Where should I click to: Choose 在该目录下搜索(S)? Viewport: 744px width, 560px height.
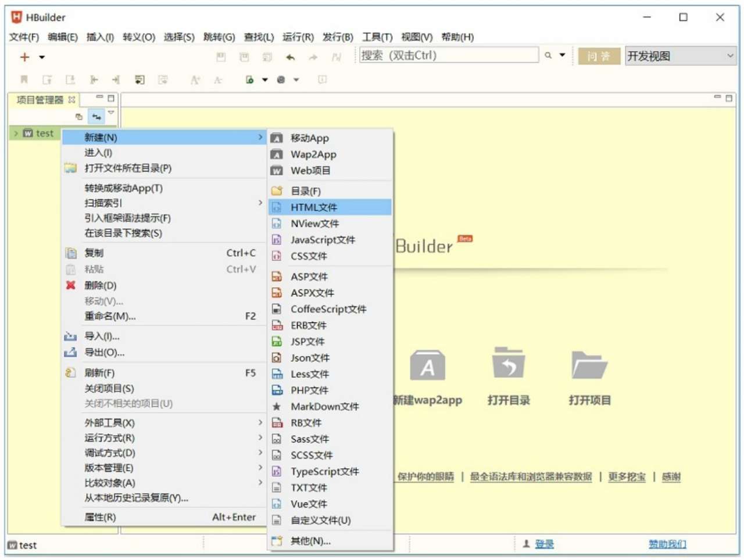tap(164, 234)
